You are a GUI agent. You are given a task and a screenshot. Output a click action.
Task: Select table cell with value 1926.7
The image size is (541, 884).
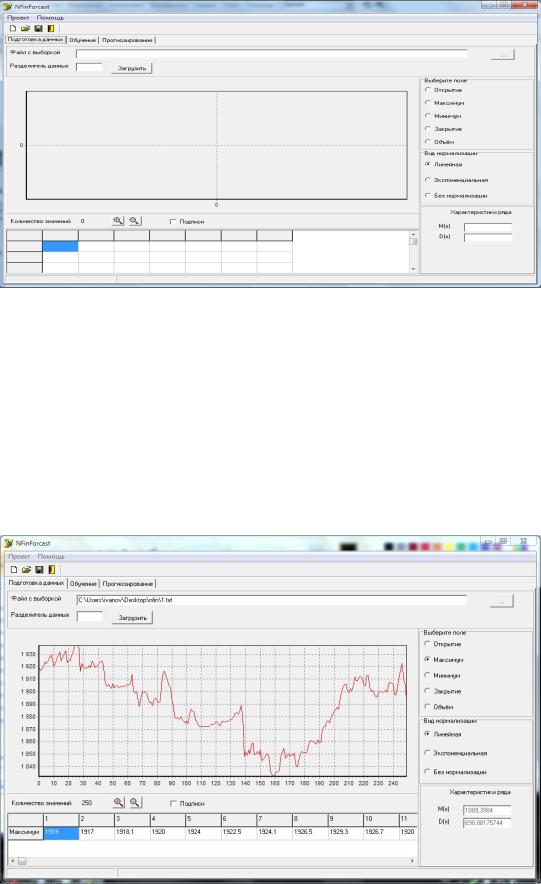[381, 832]
